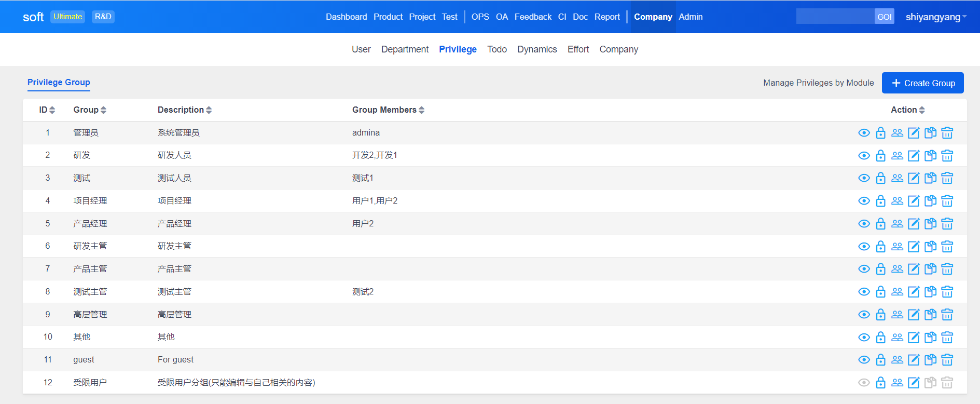The width and height of the screenshot is (980, 404).
Task: Click the eye view icon in the guest row
Action: pos(864,360)
